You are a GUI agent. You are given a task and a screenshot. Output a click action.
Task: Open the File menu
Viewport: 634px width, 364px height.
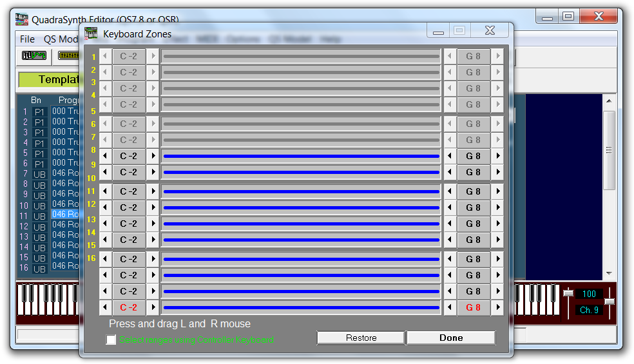pyautogui.click(x=28, y=39)
